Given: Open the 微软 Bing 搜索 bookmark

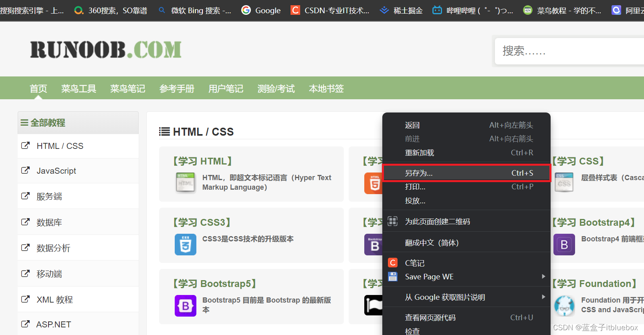Looking at the screenshot, I should click(x=195, y=10).
